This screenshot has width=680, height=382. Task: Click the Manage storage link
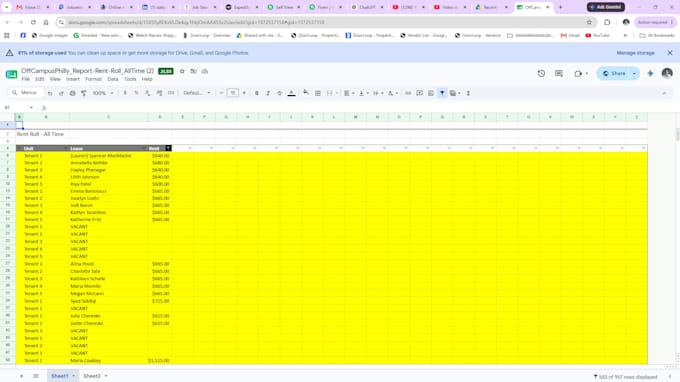tap(635, 53)
